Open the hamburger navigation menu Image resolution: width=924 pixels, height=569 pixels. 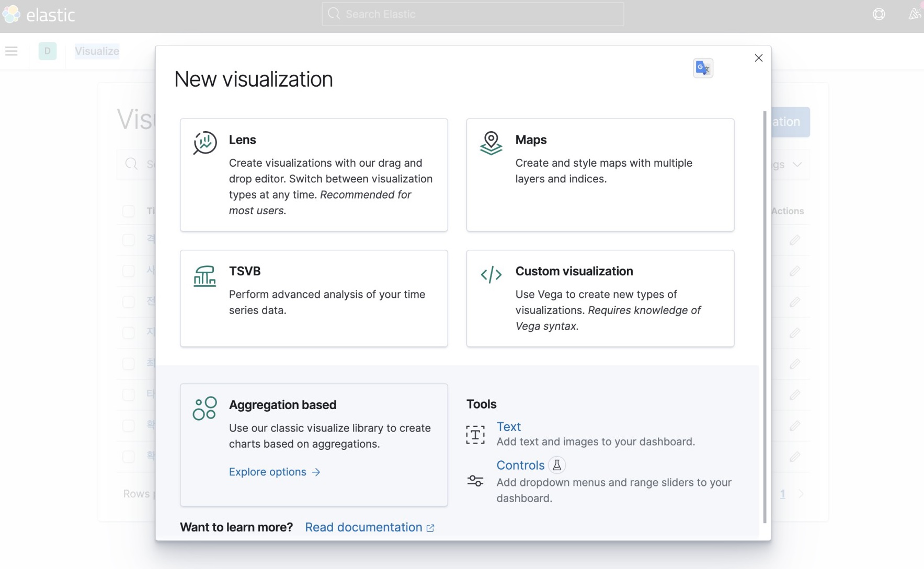(x=12, y=51)
